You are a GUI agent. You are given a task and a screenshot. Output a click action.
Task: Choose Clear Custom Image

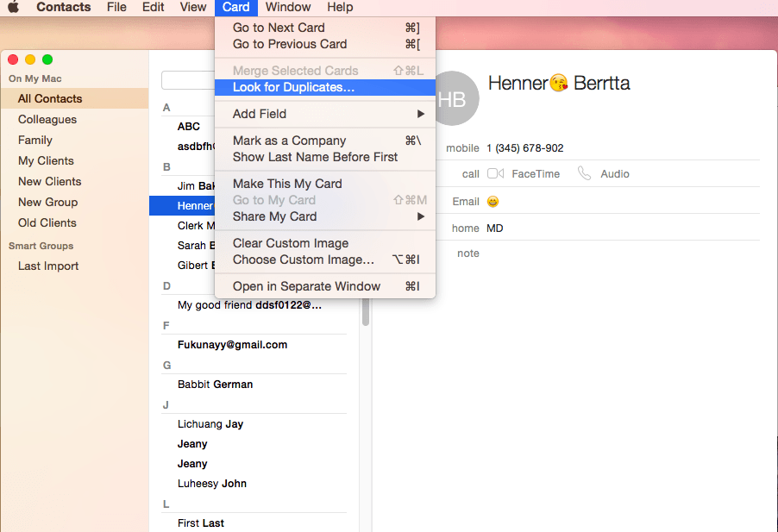(x=325, y=243)
